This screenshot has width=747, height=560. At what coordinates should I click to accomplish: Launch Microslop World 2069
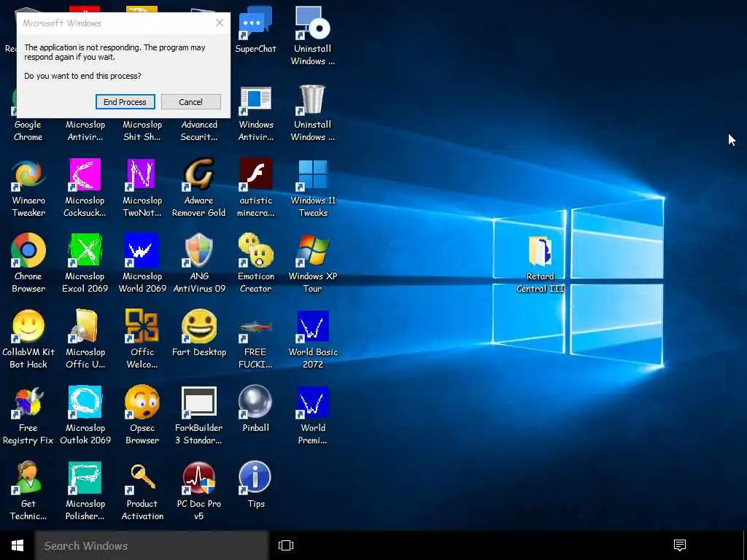point(142,263)
